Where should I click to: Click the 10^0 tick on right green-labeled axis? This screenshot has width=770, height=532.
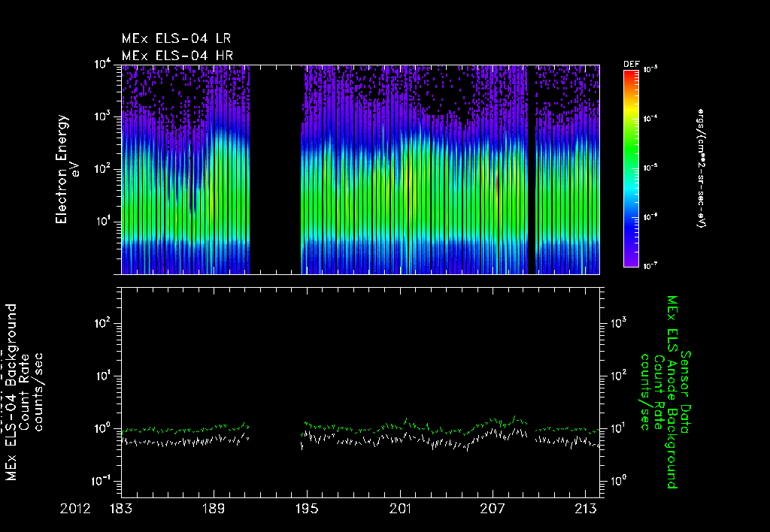click(x=620, y=481)
